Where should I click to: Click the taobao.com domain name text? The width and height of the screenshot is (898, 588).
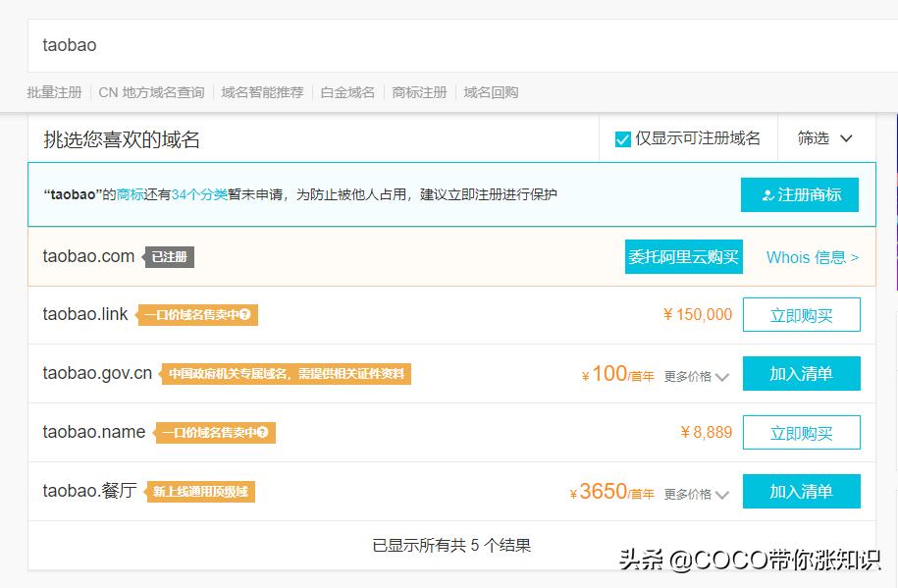[88, 256]
